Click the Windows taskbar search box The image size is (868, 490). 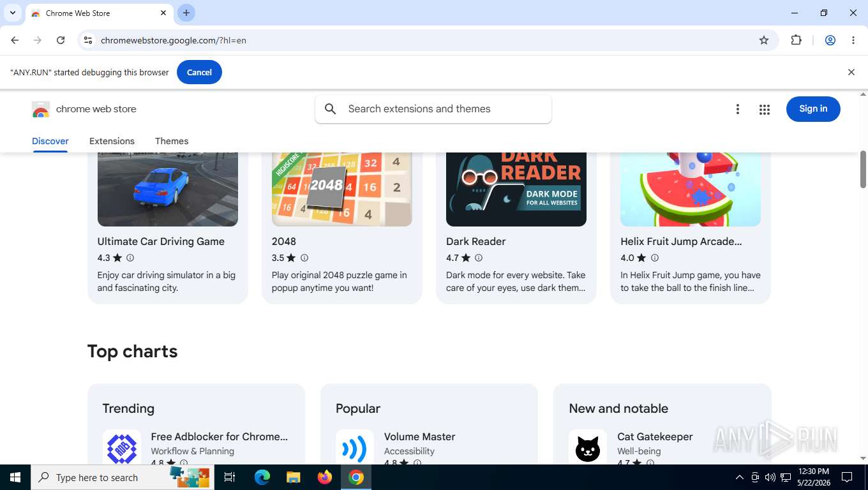point(123,477)
